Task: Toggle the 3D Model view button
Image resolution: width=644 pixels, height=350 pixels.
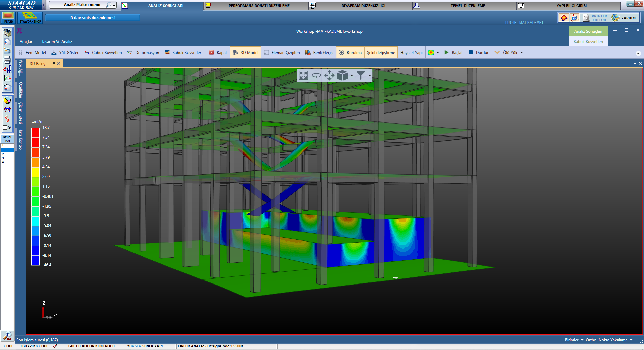Action: 246,53
